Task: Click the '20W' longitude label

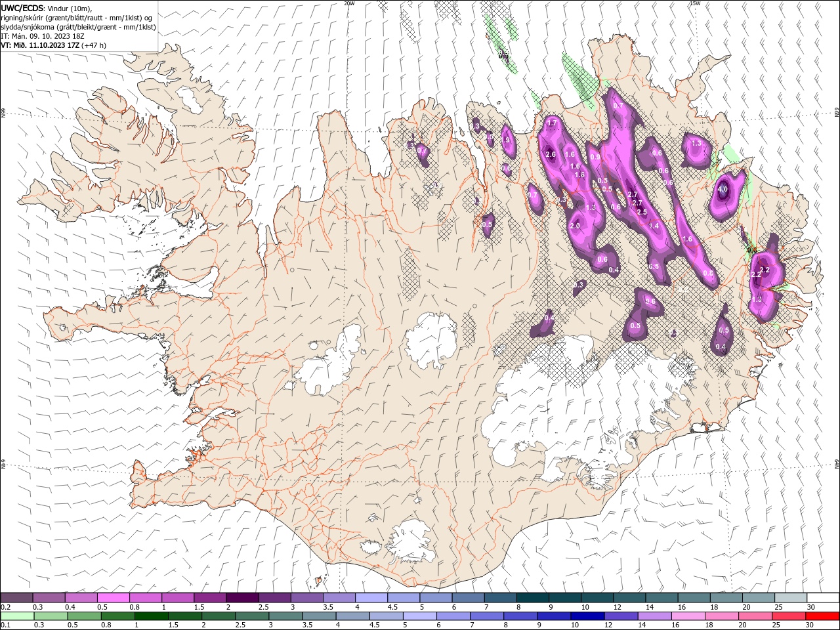Action: point(349,3)
